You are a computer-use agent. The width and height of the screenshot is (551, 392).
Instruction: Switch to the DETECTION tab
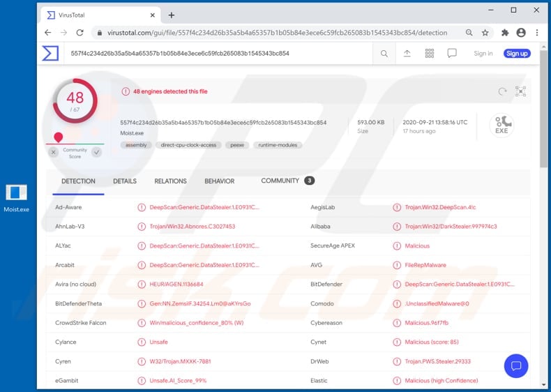click(78, 181)
